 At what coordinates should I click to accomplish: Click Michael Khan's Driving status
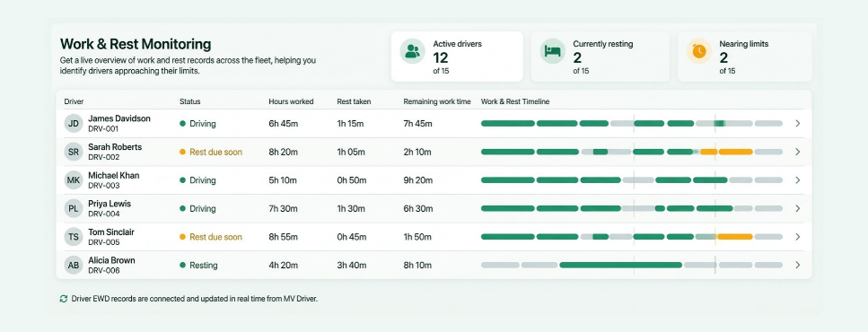197,180
